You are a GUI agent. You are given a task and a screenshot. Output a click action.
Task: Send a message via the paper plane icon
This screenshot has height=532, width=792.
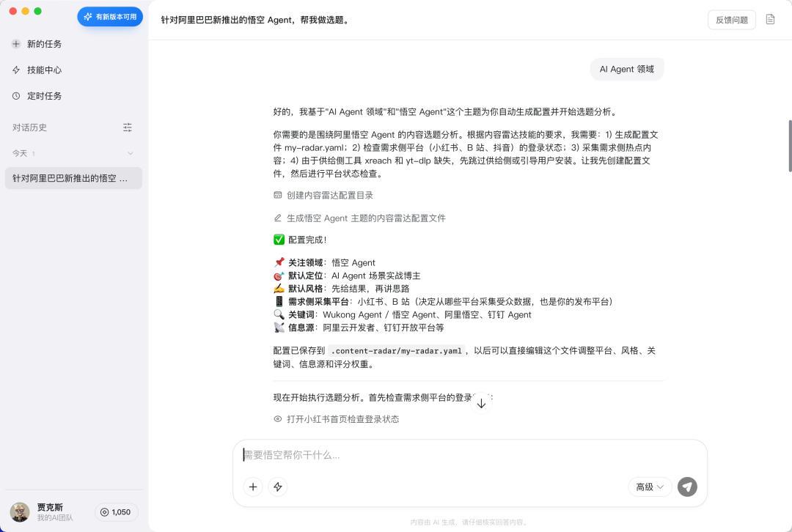[x=686, y=487]
